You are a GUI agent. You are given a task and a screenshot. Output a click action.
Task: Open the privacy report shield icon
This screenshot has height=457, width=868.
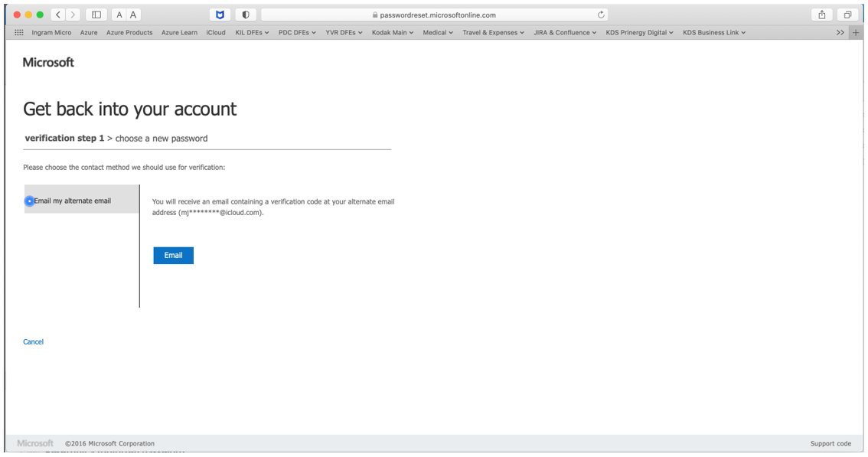point(246,15)
